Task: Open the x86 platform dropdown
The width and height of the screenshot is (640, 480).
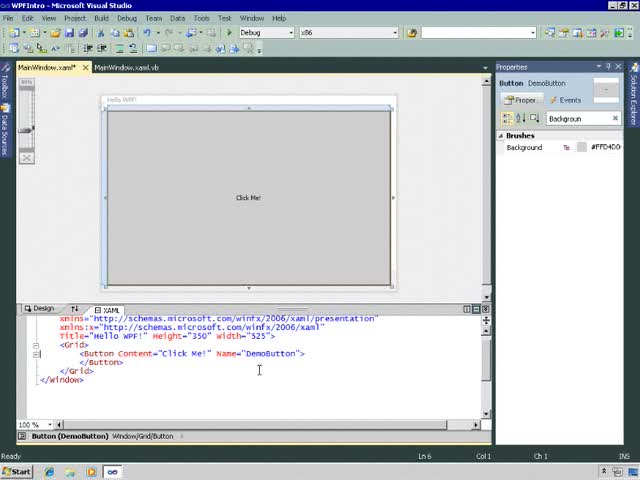Action: [x=393, y=33]
